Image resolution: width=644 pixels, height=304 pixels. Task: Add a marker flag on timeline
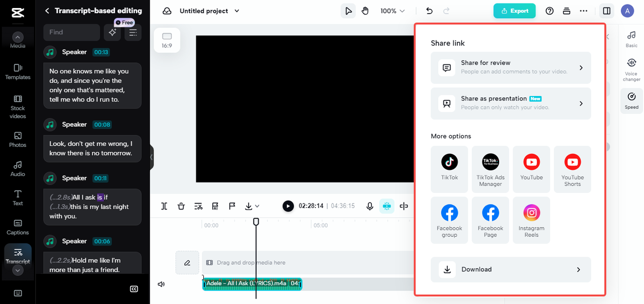(x=232, y=206)
